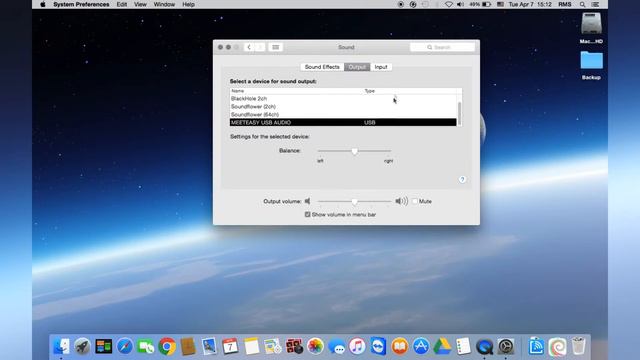Open the System Preferences menu
The width and height of the screenshot is (640, 360).
pyautogui.click(x=81, y=4)
